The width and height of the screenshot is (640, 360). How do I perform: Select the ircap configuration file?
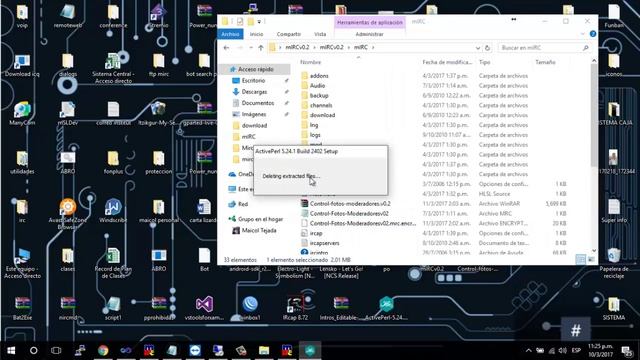coord(316,233)
